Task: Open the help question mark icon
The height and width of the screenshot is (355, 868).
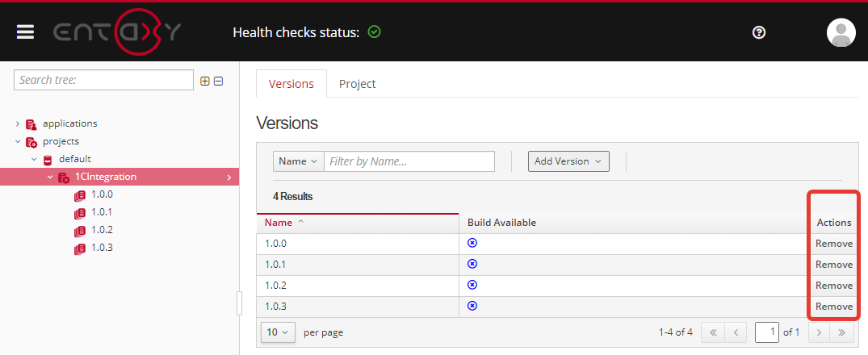Action: point(759,32)
